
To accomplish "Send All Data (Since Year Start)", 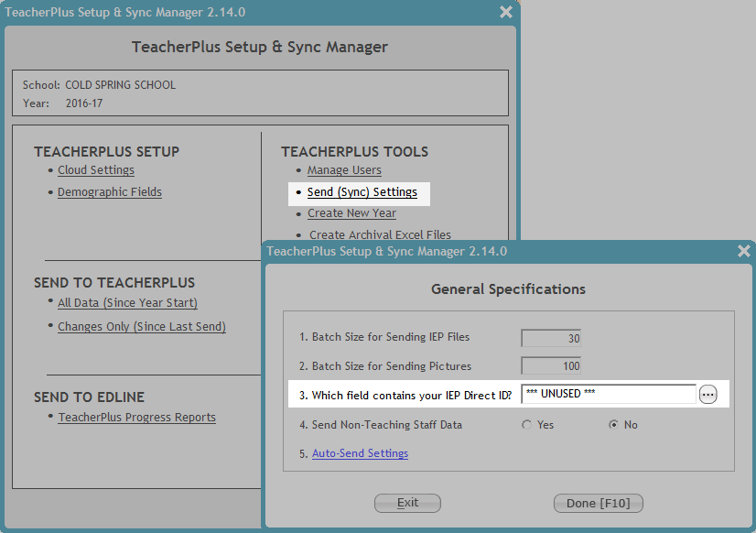I will (127, 303).
